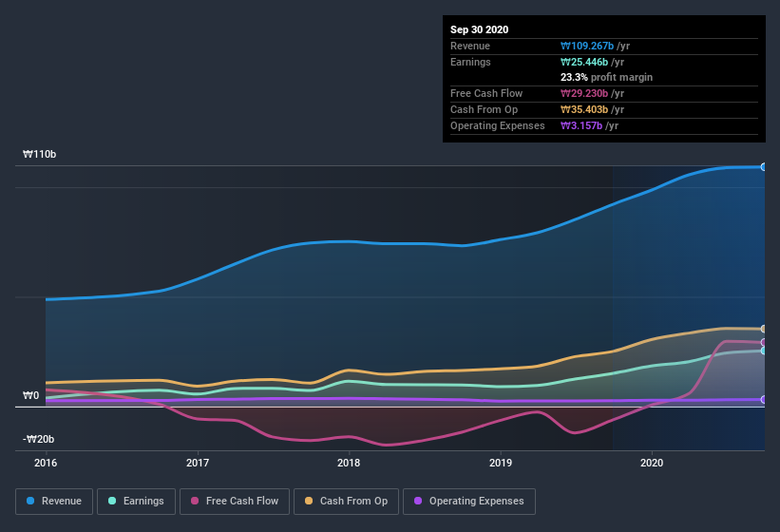
Task: Click the 2017 x-axis label
Action: [x=198, y=463]
